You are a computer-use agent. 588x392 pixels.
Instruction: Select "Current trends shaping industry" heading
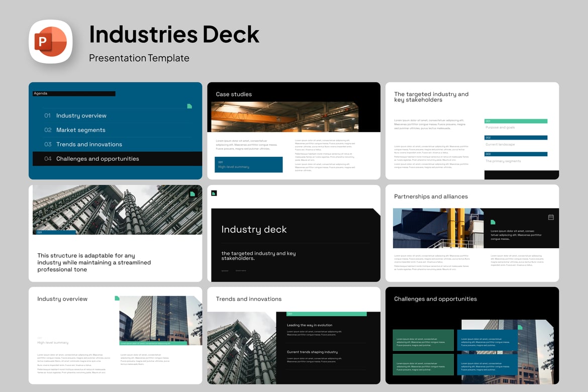[312, 352]
